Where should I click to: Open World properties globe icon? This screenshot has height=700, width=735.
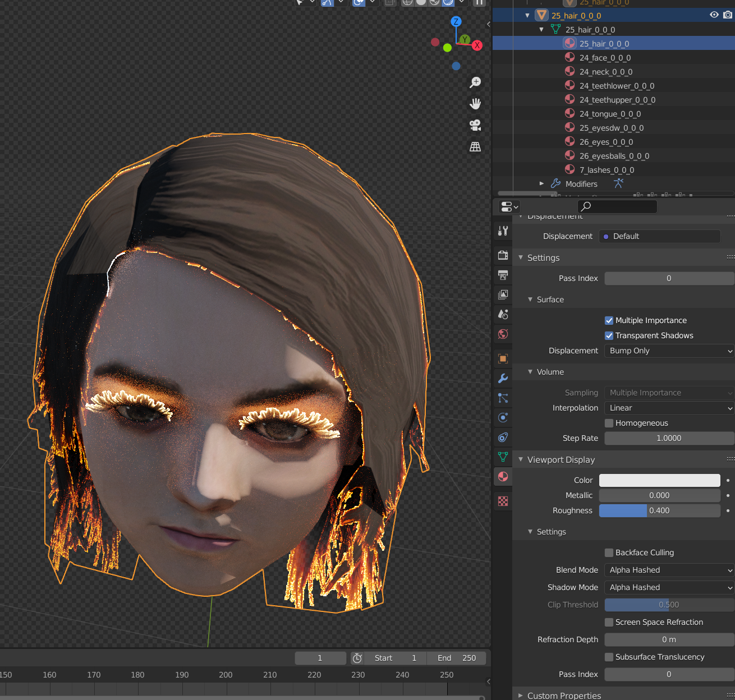point(503,334)
